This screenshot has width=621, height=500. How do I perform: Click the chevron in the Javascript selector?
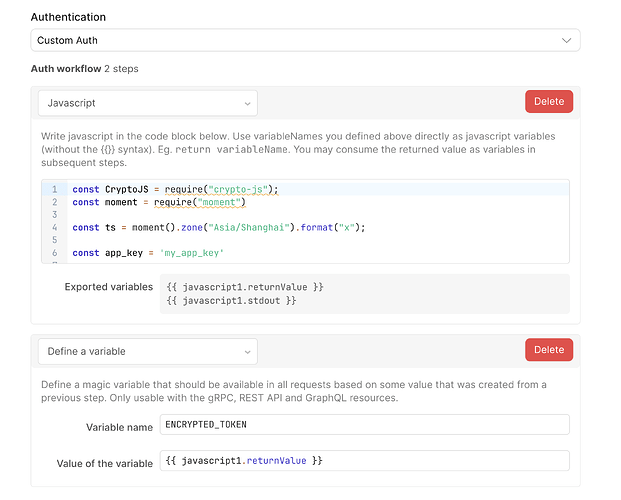pos(247,102)
